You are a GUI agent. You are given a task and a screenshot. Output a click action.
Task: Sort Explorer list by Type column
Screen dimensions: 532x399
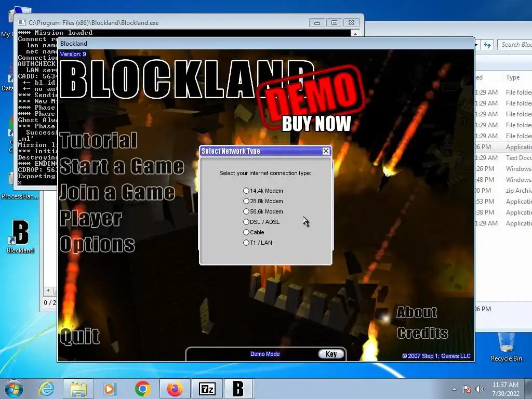pos(513,77)
